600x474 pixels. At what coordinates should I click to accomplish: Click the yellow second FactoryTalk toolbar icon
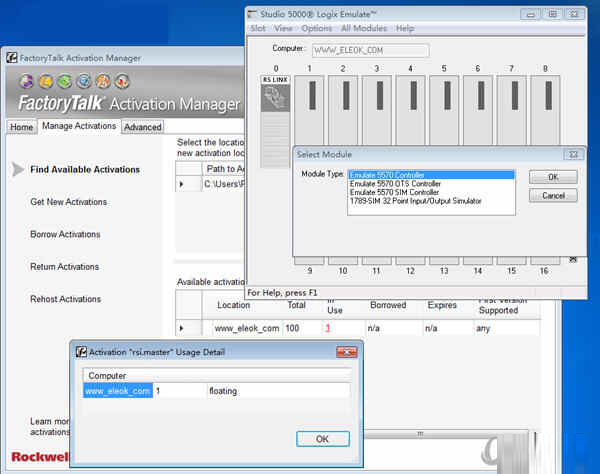click(x=46, y=81)
